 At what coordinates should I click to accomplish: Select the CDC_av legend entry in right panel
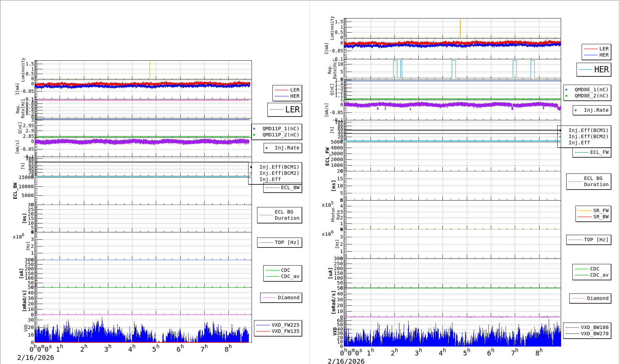pyautogui.click(x=592, y=275)
